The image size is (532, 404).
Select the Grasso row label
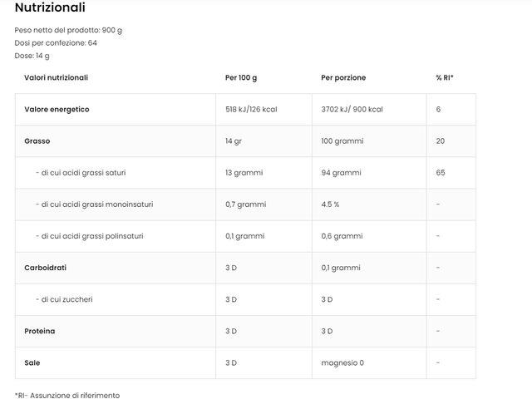37,141
